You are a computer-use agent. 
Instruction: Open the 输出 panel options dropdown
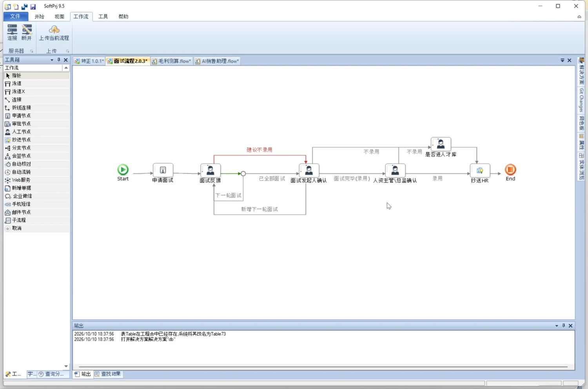(557, 326)
